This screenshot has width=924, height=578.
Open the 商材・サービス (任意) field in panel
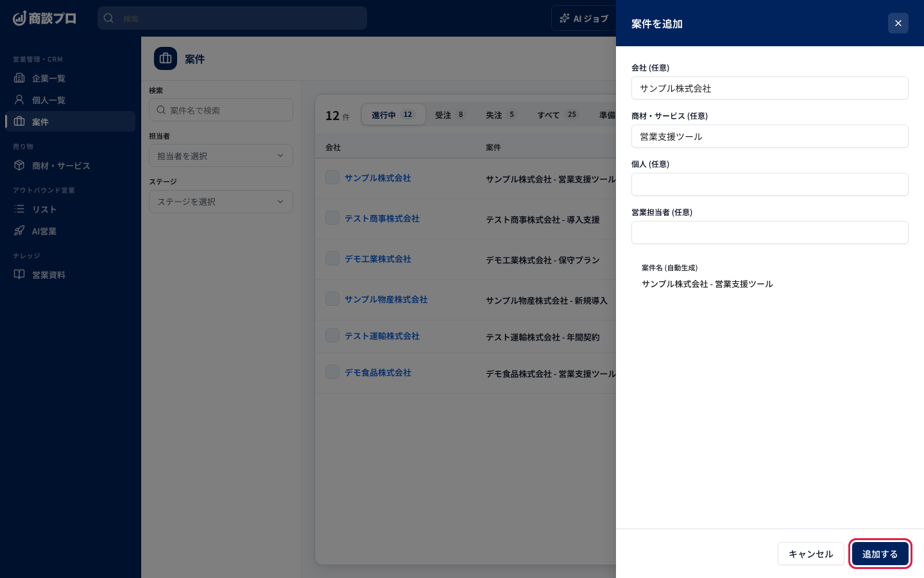tap(770, 136)
